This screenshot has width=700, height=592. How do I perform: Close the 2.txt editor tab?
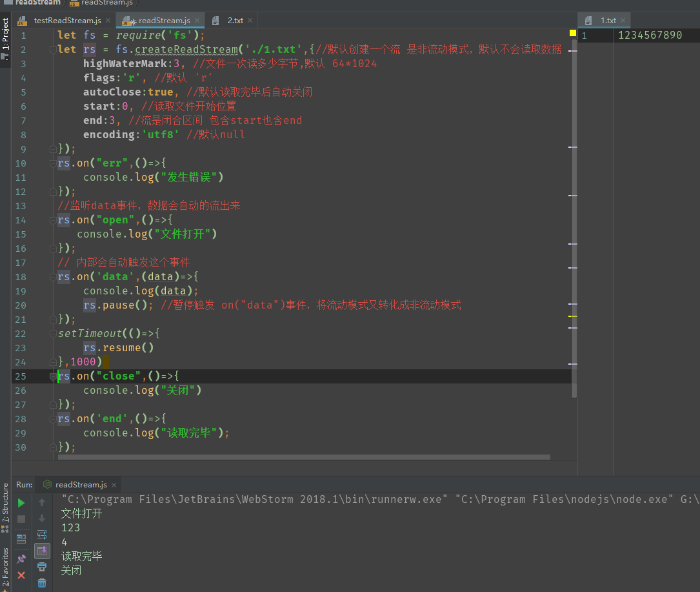coord(250,21)
